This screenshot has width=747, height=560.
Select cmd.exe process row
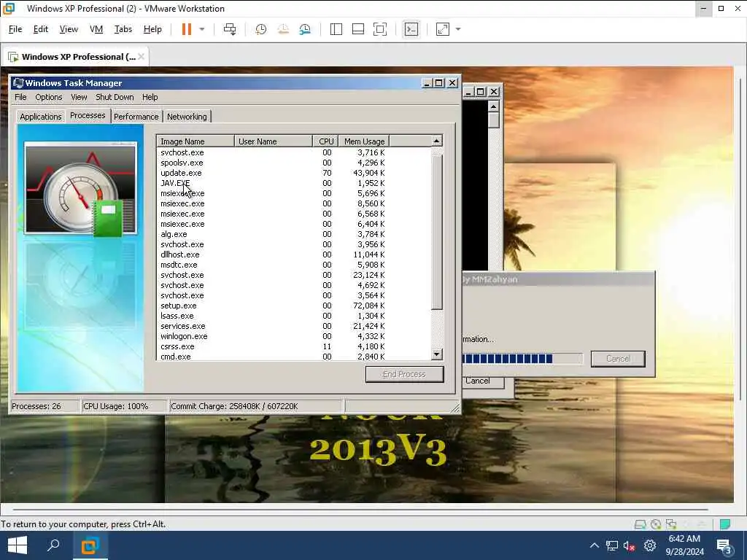coord(293,357)
